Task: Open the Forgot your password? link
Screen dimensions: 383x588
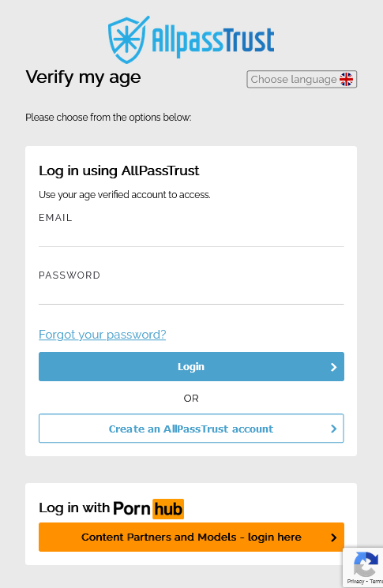Action: [103, 334]
